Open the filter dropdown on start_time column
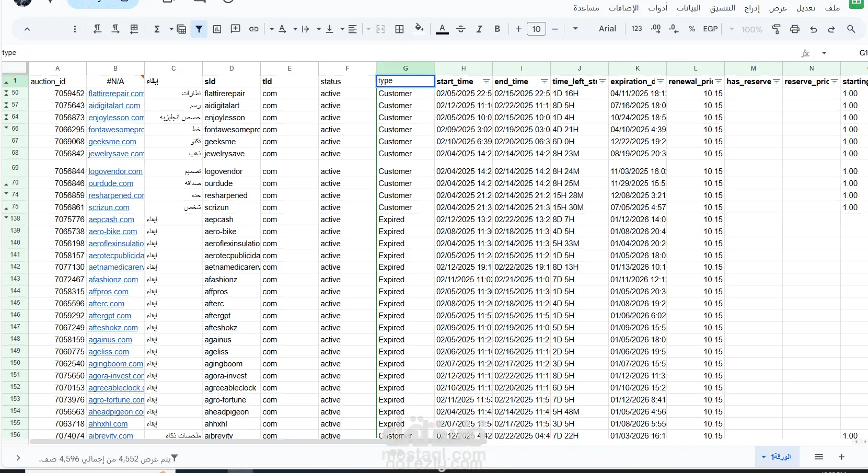 (x=486, y=82)
